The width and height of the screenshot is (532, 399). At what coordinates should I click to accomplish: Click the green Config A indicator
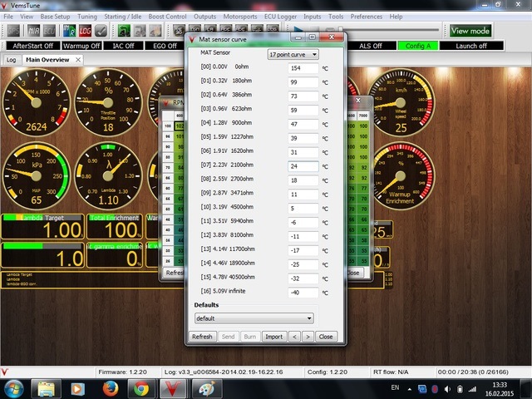tap(417, 46)
